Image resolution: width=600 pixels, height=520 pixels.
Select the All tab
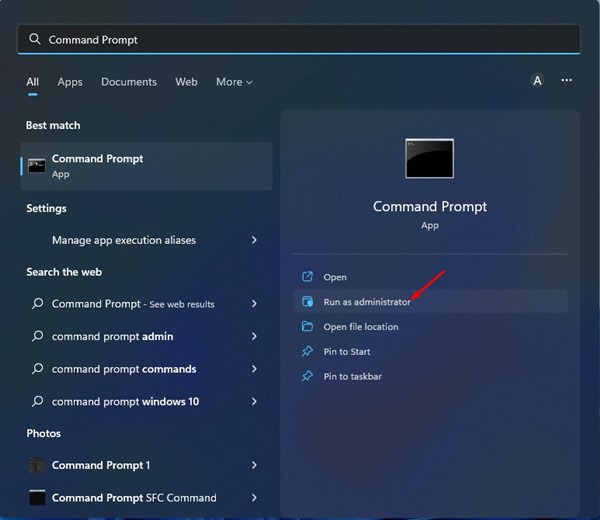33,82
